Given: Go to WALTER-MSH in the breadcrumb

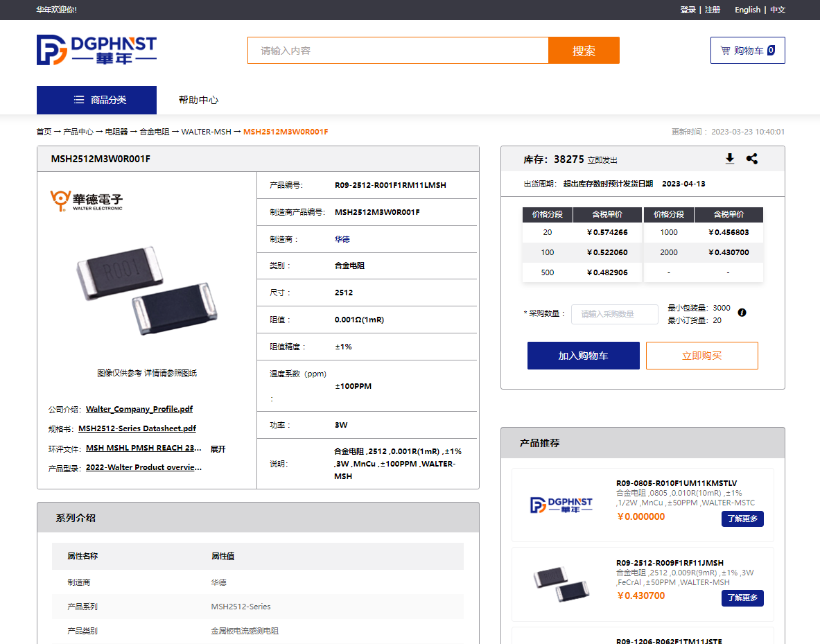Looking at the screenshot, I should (206, 132).
